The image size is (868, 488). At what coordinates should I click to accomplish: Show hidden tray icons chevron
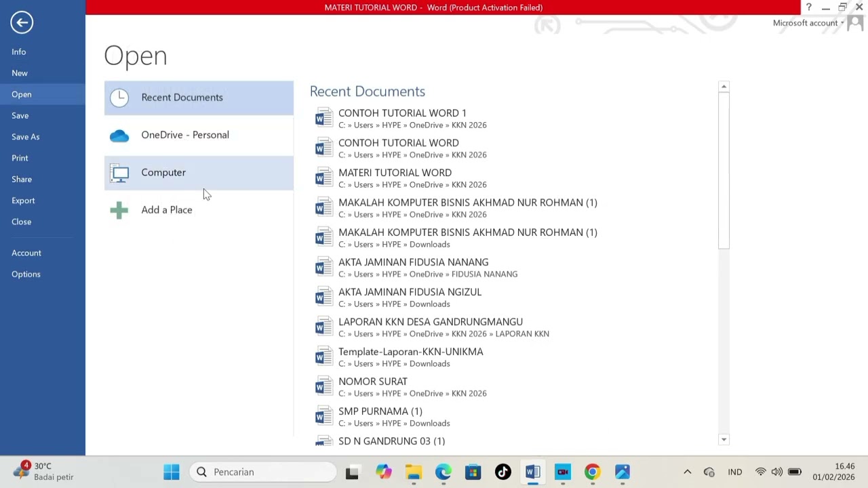687,472
